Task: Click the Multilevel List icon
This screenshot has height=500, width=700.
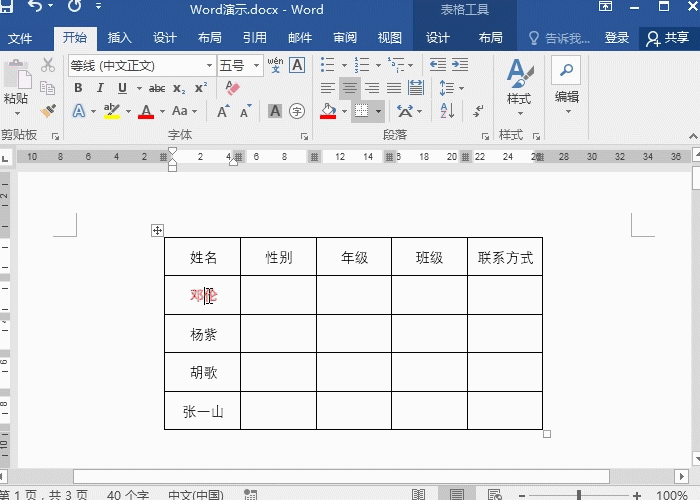Action: point(396,65)
